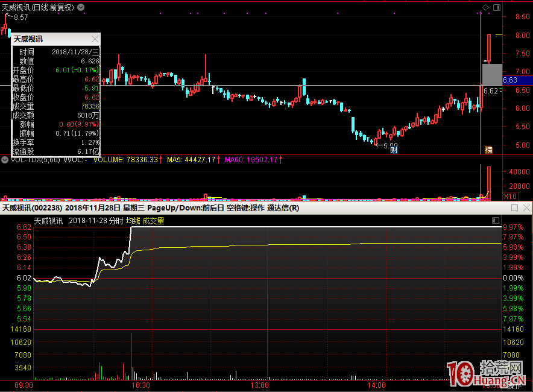Select the 最高价 6.62 row

click(x=55, y=79)
